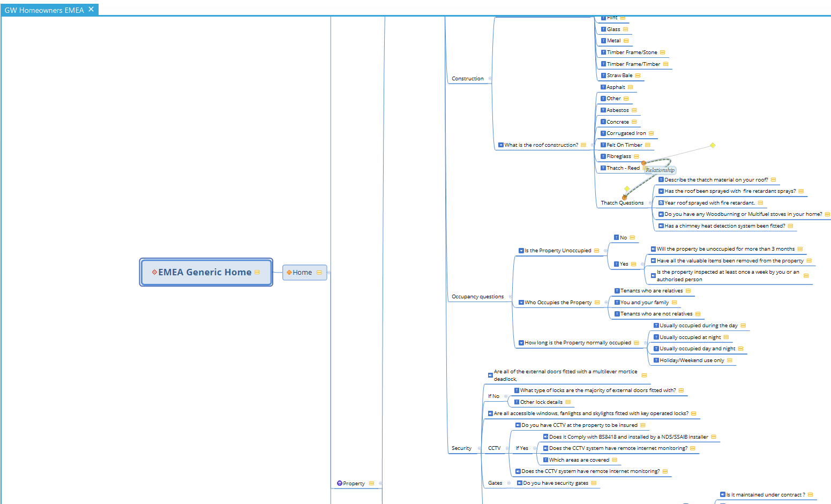Screen dimensions: 831x504
Task: Click boolean icon on chimney heat detection question
Action: coord(661,226)
